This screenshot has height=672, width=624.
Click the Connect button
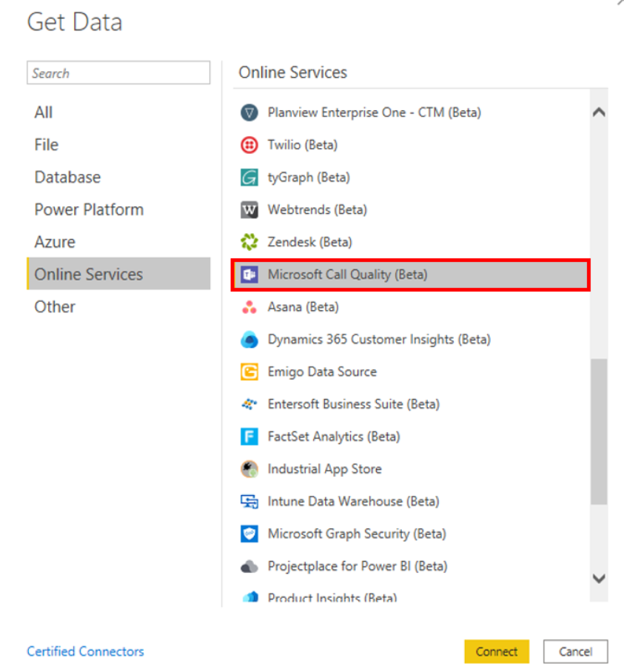[x=497, y=651]
